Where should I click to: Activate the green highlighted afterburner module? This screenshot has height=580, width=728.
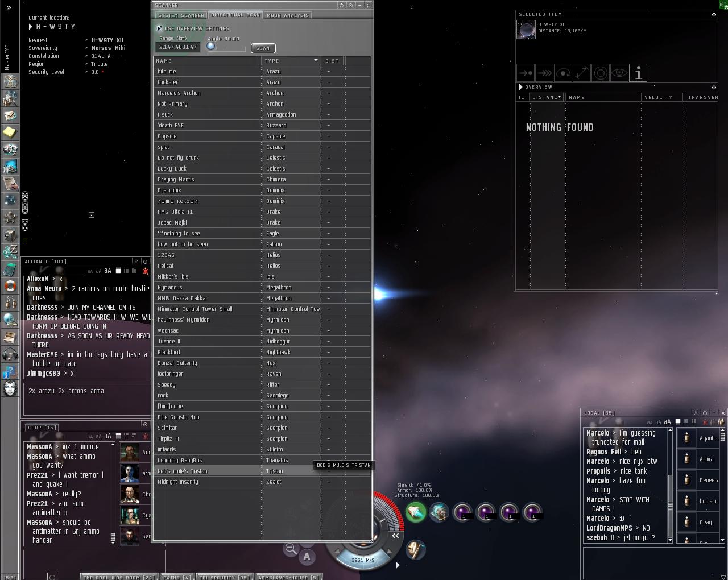pos(416,512)
